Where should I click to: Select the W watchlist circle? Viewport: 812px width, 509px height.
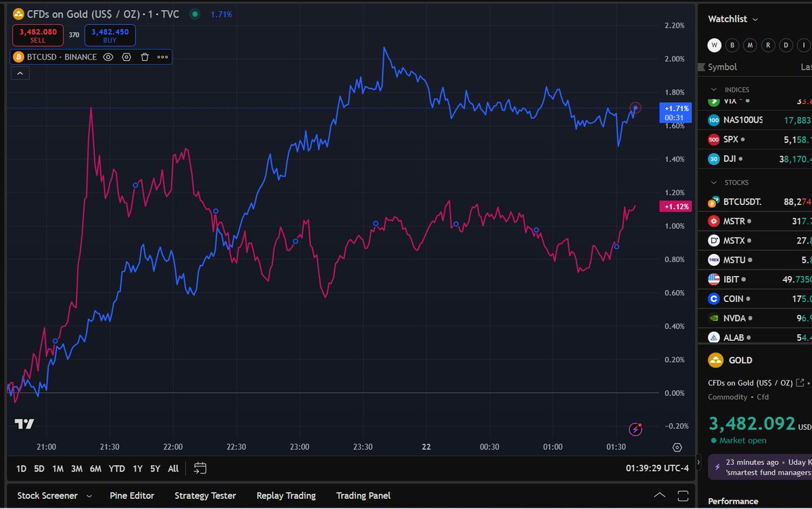[715, 45]
